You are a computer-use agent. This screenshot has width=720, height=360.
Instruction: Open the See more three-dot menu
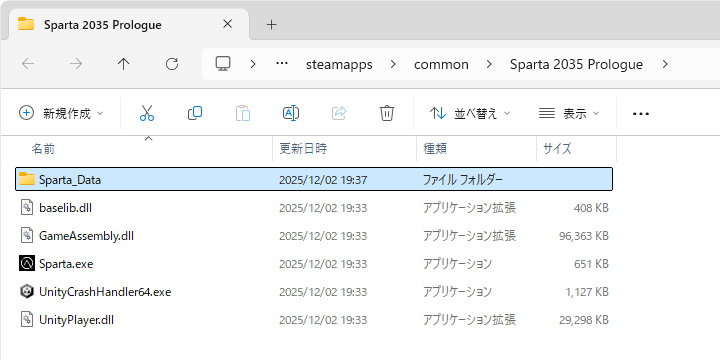tap(641, 113)
